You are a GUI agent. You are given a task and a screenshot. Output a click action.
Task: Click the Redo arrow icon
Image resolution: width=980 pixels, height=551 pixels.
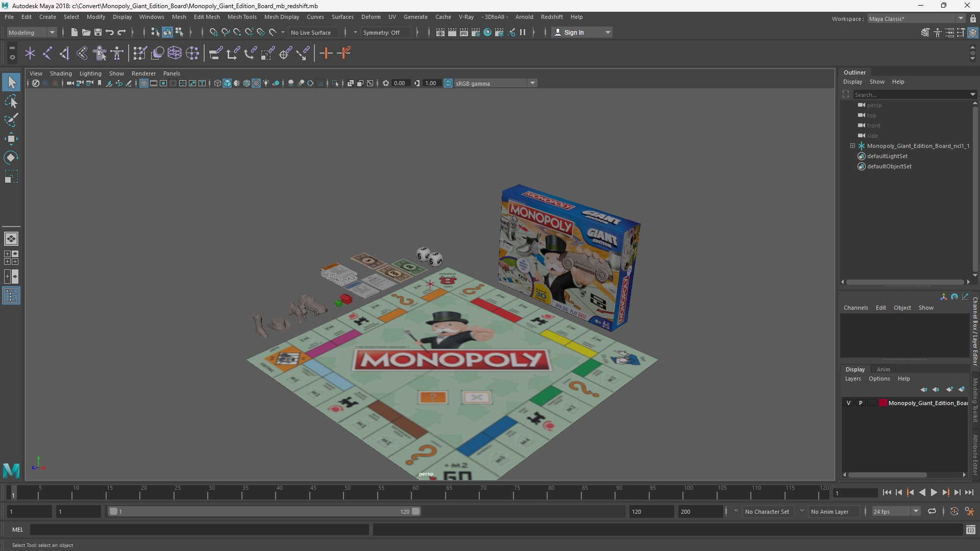[x=121, y=32]
